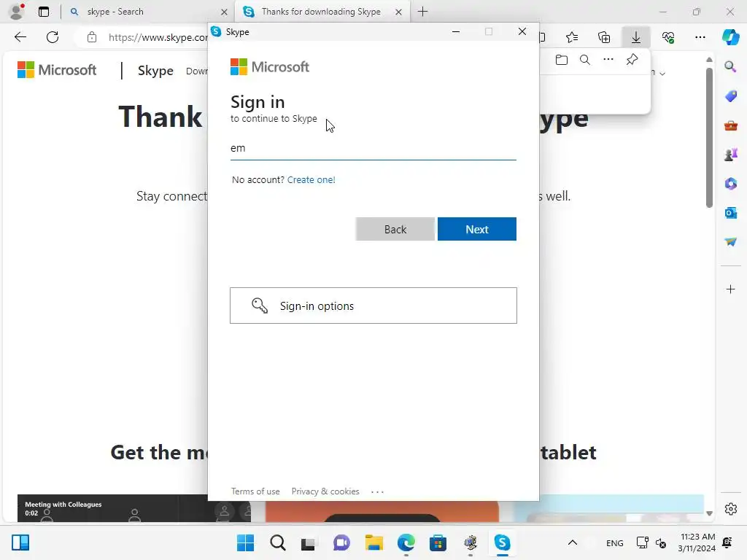Open sidebar Search icon
The image size is (747, 560).
[730, 66]
